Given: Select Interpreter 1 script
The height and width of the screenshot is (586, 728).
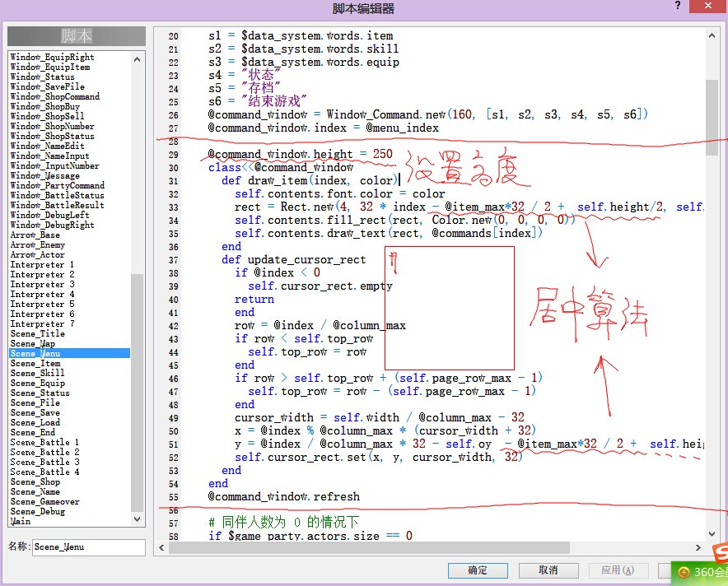Looking at the screenshot, I should [x=42, y=264].
